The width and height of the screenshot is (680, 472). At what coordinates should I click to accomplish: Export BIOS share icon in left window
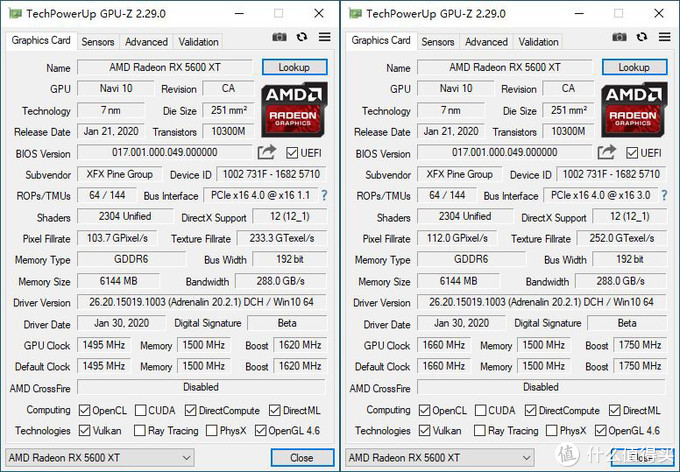click(x=267, y=152)
